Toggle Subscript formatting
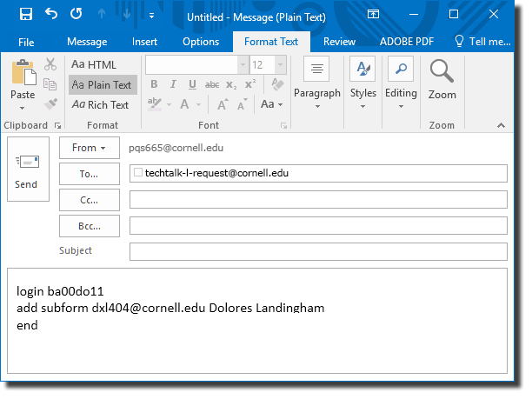Viewport: 532px width, 399px height. 231,84
